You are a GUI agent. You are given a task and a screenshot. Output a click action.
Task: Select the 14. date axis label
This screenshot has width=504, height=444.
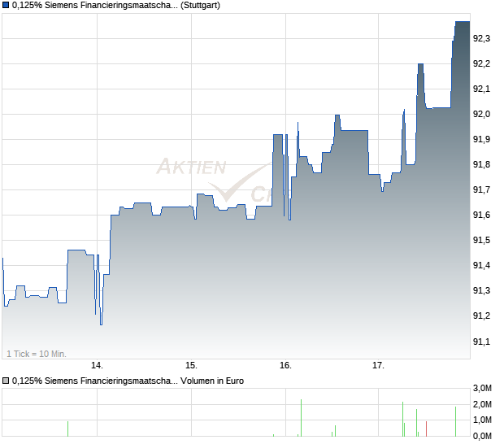point(97,366)
